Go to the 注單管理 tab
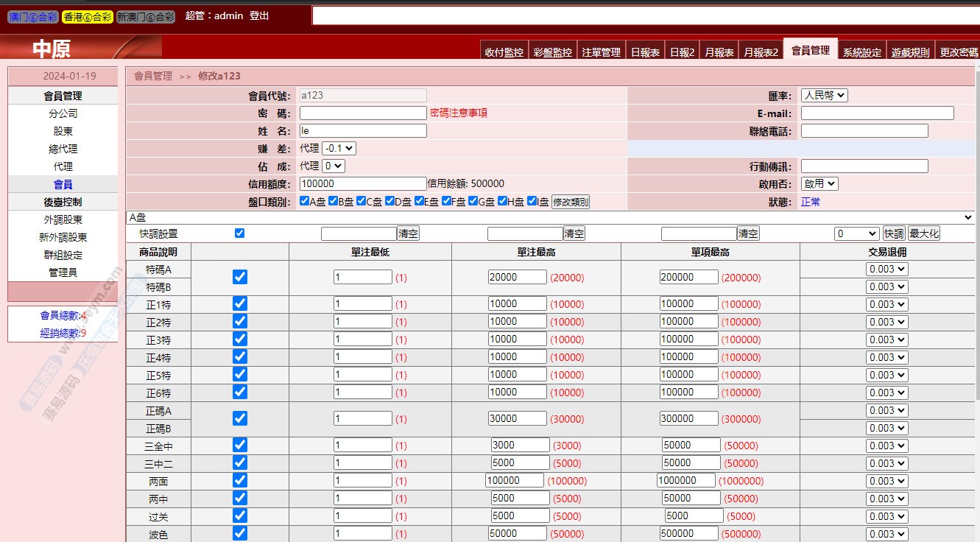The image size is (980, 542). coord(601,52)
